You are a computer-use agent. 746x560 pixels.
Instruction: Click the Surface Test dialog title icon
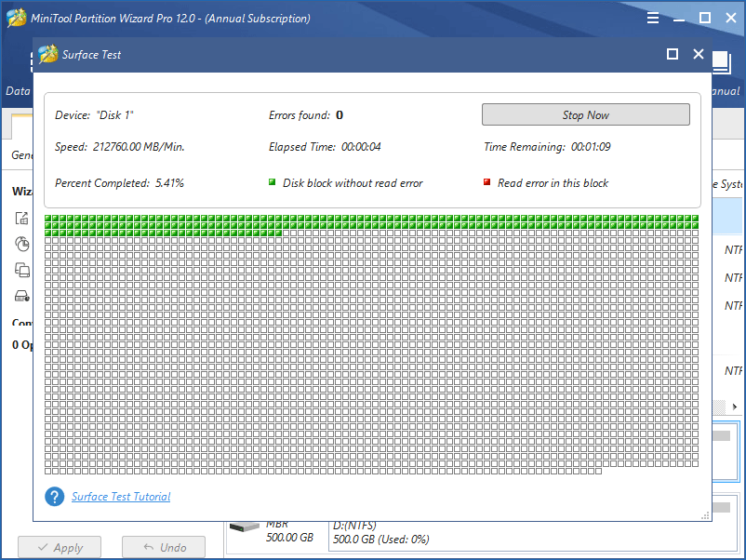[47, 54]
